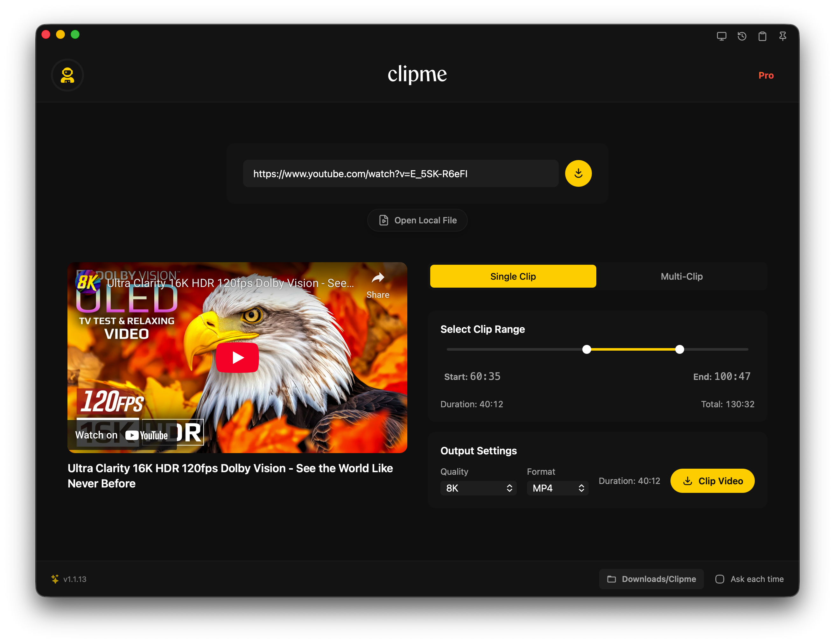This screenshot has height=644, width=835.
Task: Start download with the yellow arrow button
Action: [x=578, y=173]
